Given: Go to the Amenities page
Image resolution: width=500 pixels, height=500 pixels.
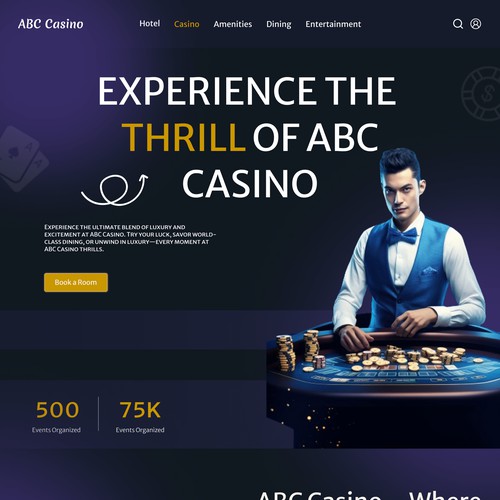Looking at the screenshot, I should [233, 24].
